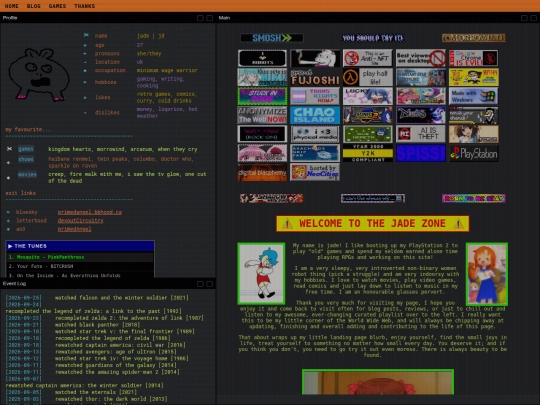The height and width of the screenshot is (405, 540).
Task: Click the Lucky Star badge
Action: 367,96
